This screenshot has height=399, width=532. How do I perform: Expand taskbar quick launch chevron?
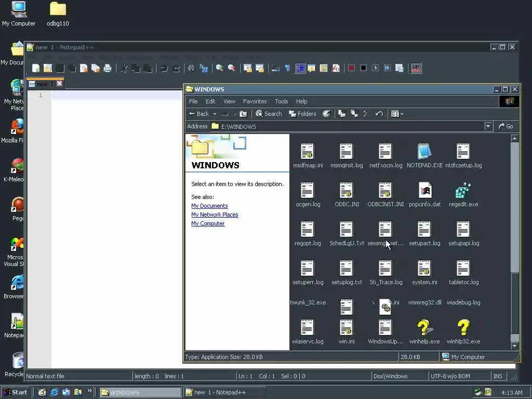coord(89,391)
